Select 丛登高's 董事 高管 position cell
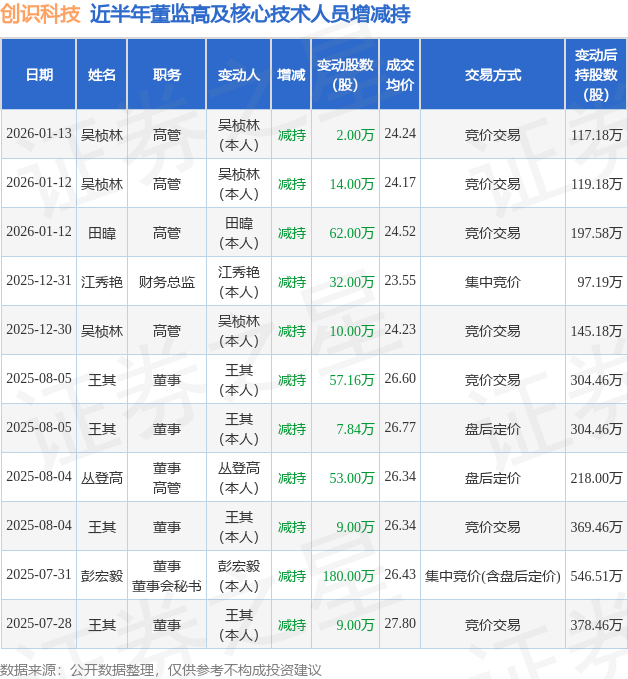 pos(167,478)
